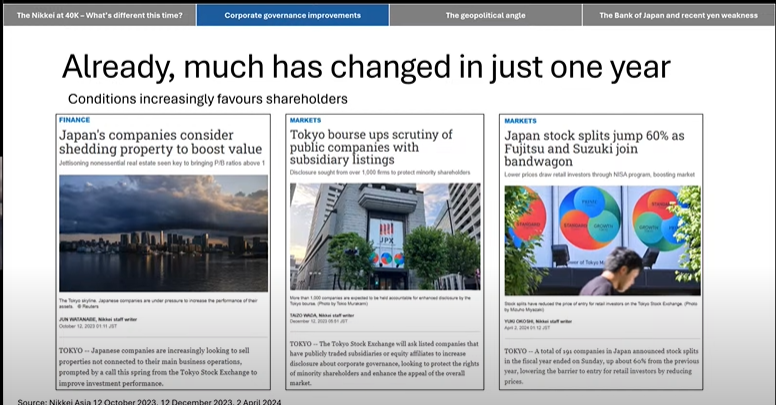Click subheading 'Lower prices draw retail investors'

[x=599, y=175]
